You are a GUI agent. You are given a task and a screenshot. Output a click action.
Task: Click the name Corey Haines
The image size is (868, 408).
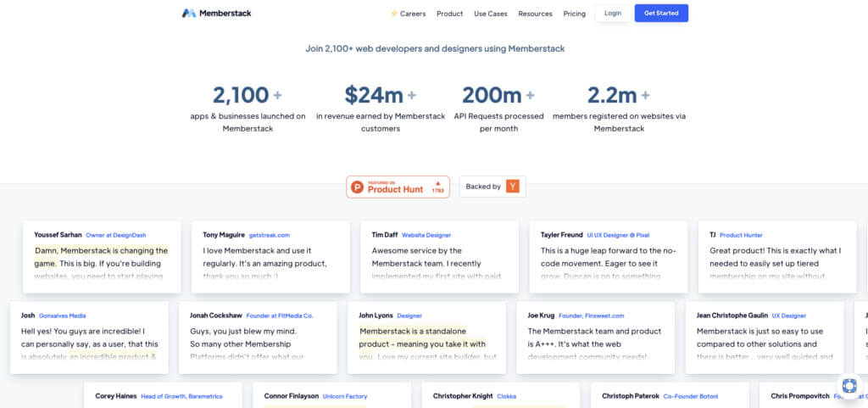pos(115,396)
